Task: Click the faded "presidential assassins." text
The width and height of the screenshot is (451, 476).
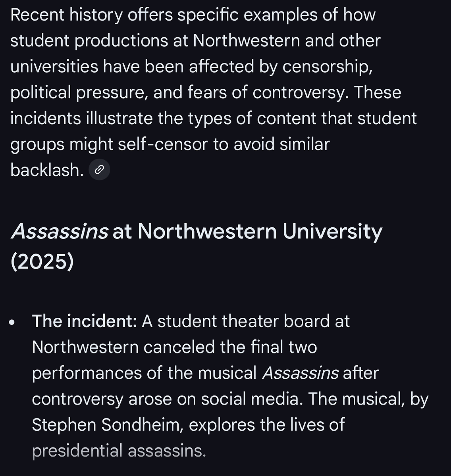Action: pos(119,451)
